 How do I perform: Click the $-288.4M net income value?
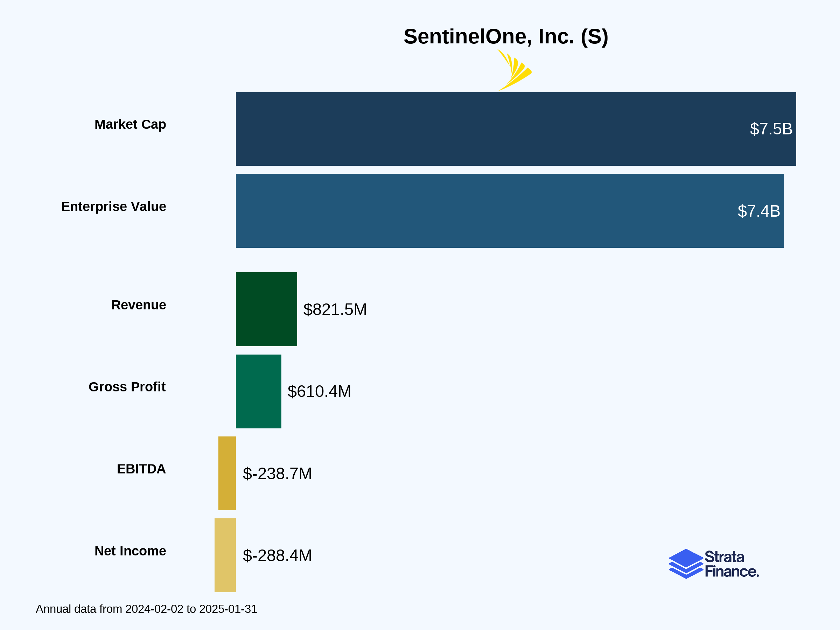coord(277,555)
